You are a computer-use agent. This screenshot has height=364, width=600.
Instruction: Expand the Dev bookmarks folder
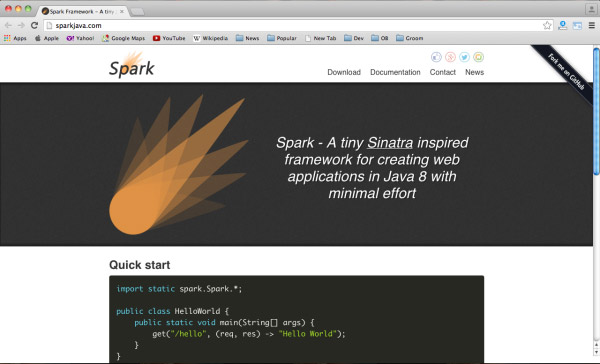pos(354,38)
